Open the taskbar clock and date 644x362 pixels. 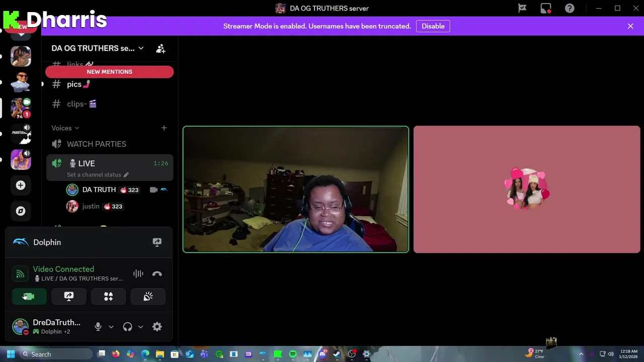629,354
